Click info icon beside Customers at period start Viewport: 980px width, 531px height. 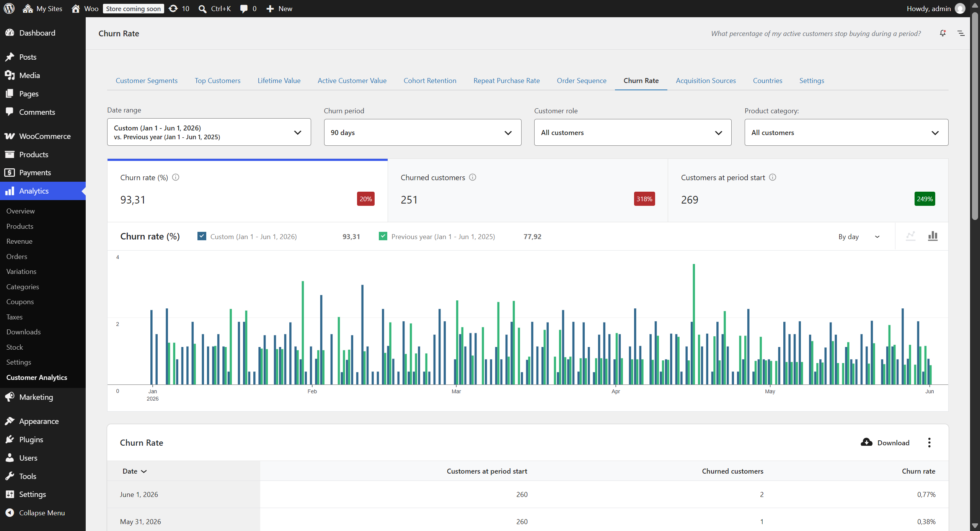point(773,177)
